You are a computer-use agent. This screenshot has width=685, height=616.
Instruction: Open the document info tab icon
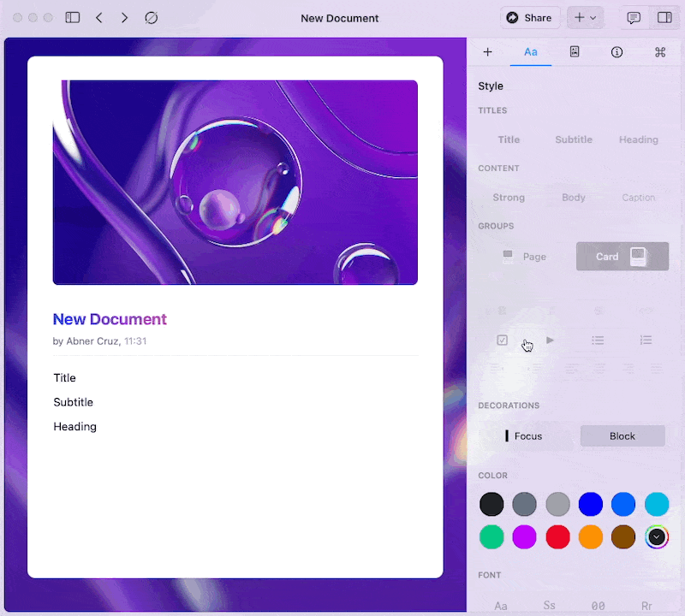click(x=616, y=52)
